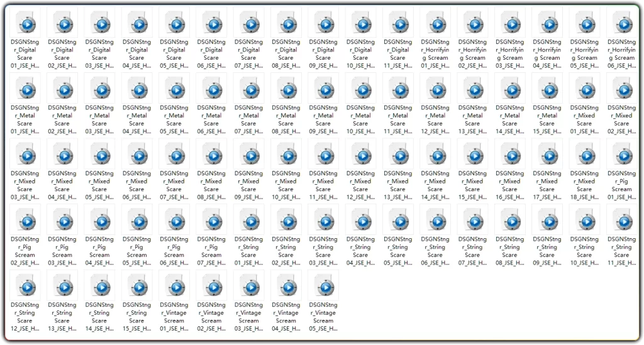Click the Digital Scare 07 file name label
The image size is (644, 345).
point(248,54)
